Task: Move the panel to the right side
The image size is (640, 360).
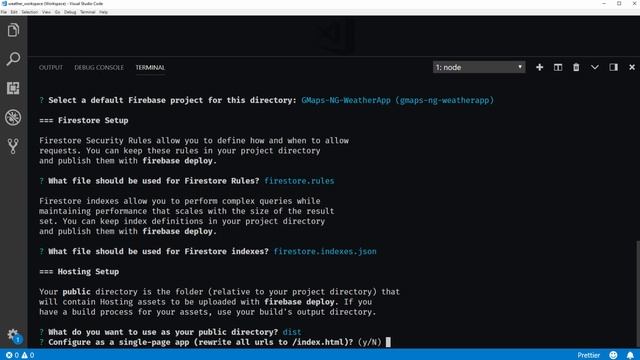Action: (x=613, y=67)
